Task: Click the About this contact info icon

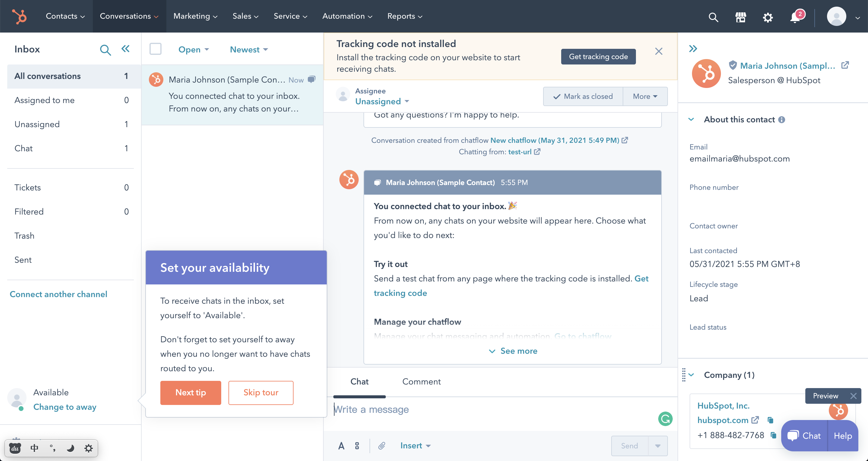Action: (782, 120)
